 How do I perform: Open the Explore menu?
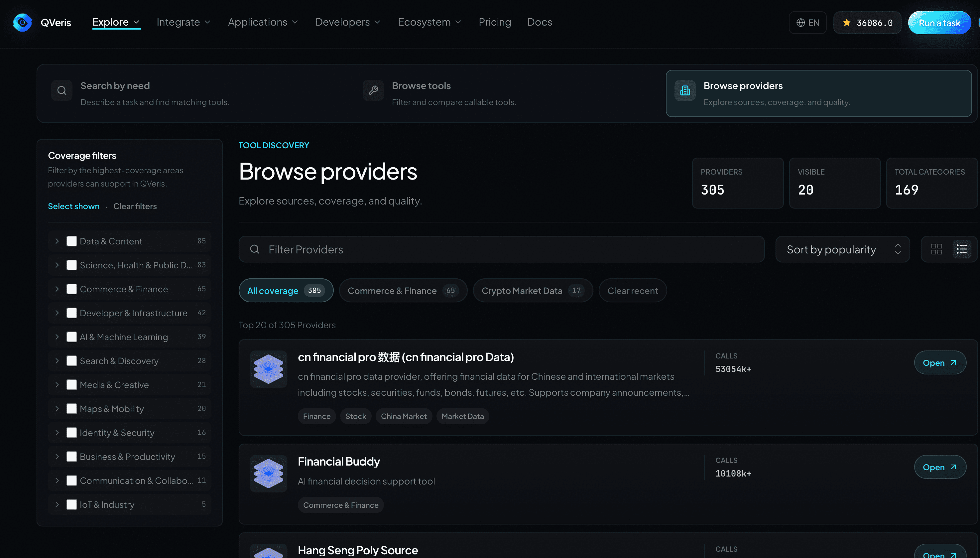point(116,22)
